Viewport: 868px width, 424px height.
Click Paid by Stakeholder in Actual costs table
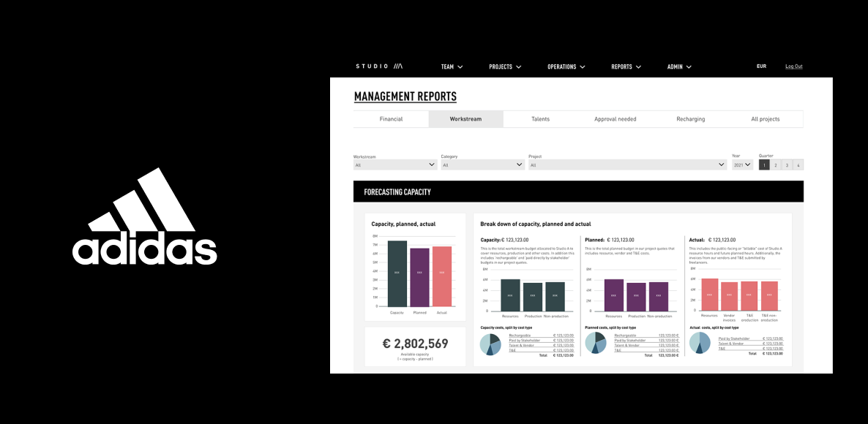(x=751, y=338)
